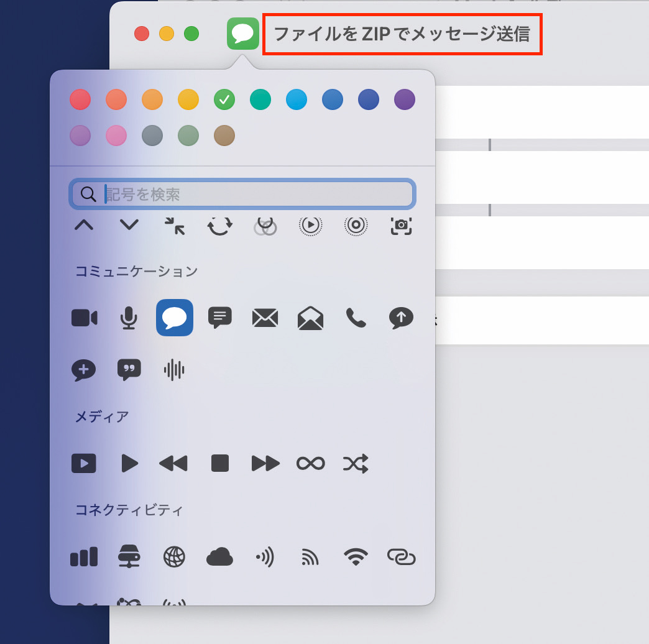Select the checked green color swatch

[x=224, y=99]
